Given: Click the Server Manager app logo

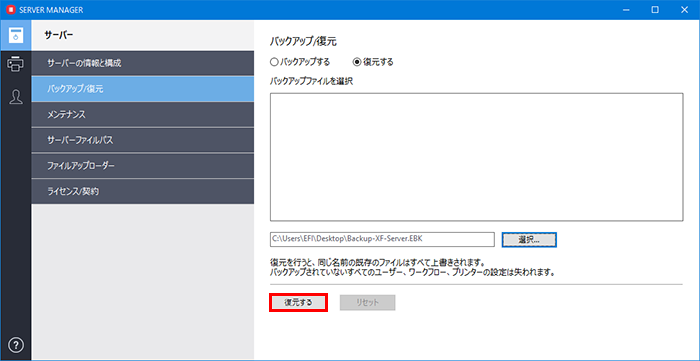Looking at the screenshot, I should pyautogui.click(x=10, y=10).
